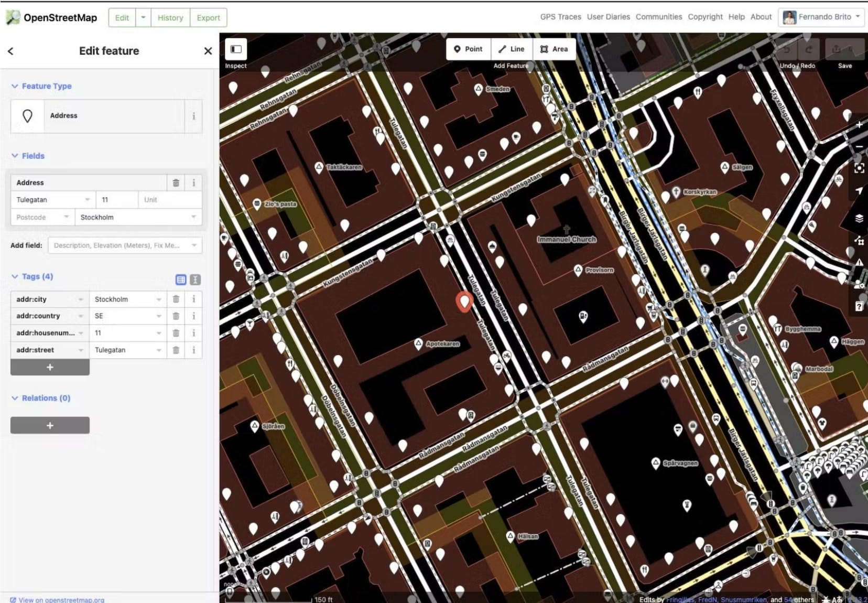This screenshot has height=603, width=868.
Task: Open the addr:city value dropdown
Action: 159,299
